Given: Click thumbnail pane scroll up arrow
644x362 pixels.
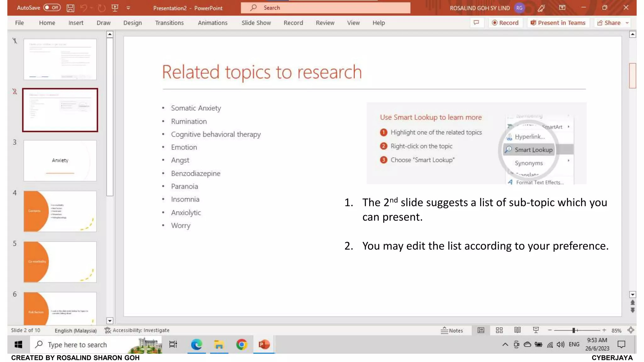Looking at the screenshot, I should point(110,34).
